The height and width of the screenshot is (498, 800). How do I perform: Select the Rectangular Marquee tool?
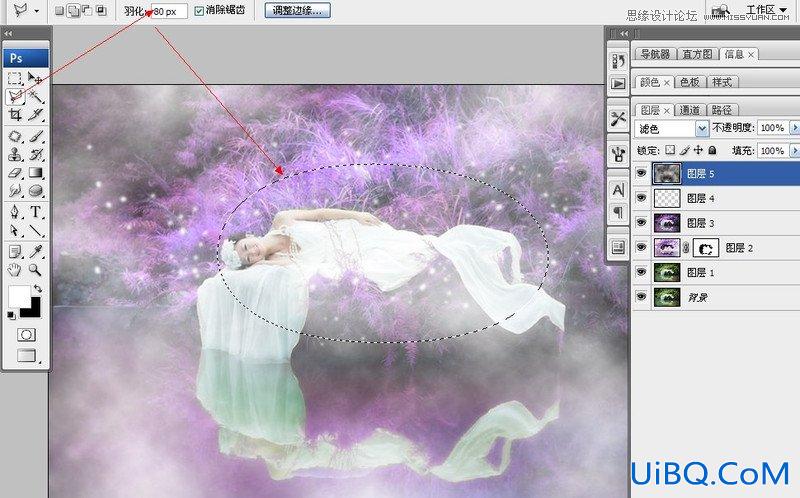[x=15, y=78]
